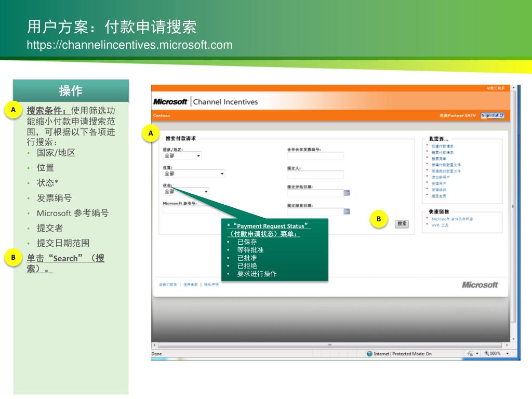
Task: Focus the Microsoft 参考号 input field
Action: click(x=192, y=210)
